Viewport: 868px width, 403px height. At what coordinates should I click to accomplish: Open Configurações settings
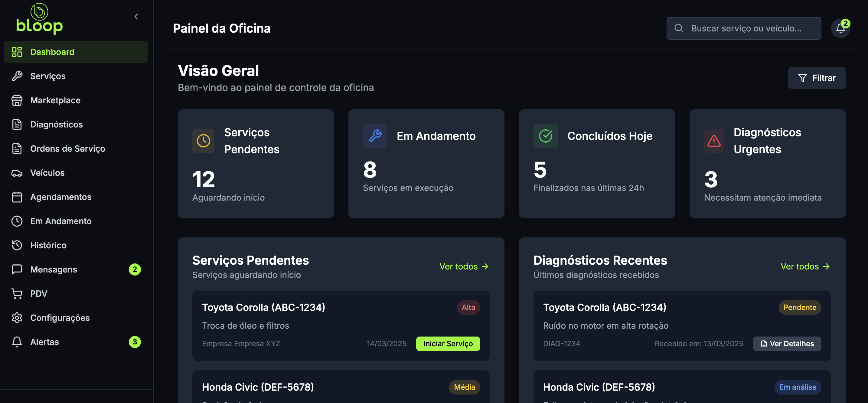pyautogui.click(x=60, y=318)
